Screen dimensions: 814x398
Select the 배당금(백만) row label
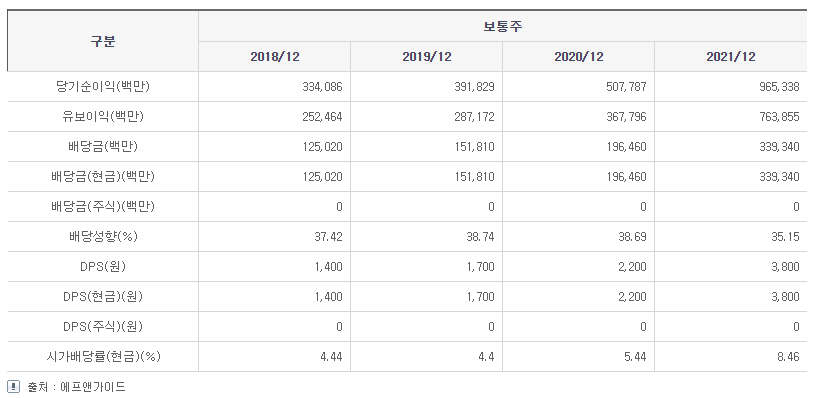(x=103, y=147)
